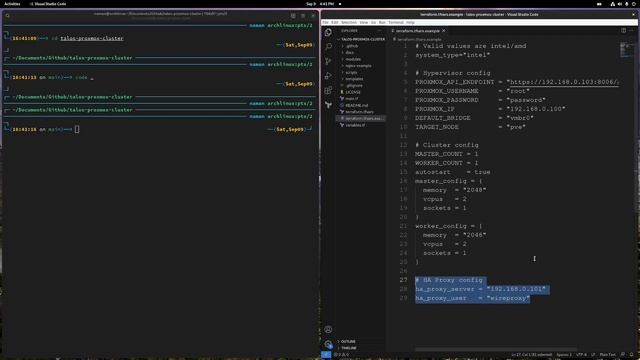
Task: Open the Extensions view icon
Action: tap(328, 91)
